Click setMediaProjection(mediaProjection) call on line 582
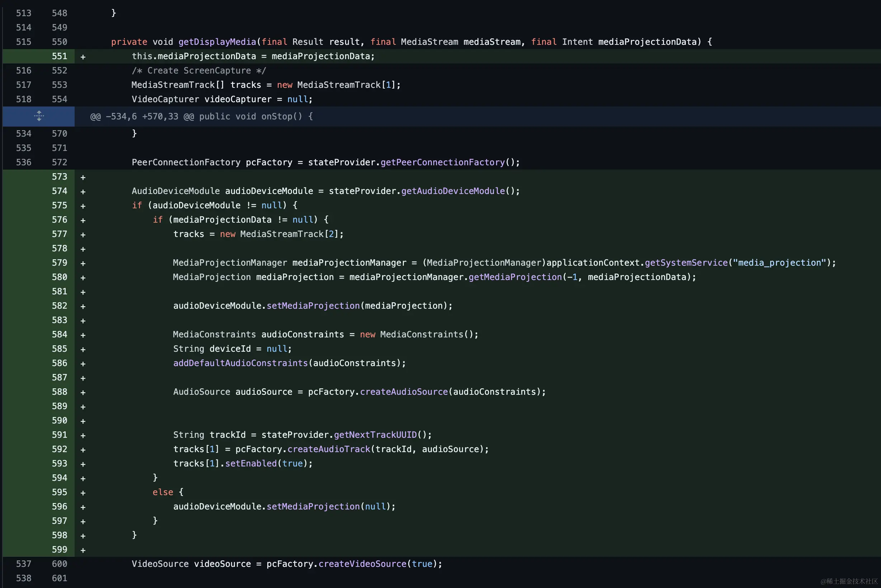 313,305
